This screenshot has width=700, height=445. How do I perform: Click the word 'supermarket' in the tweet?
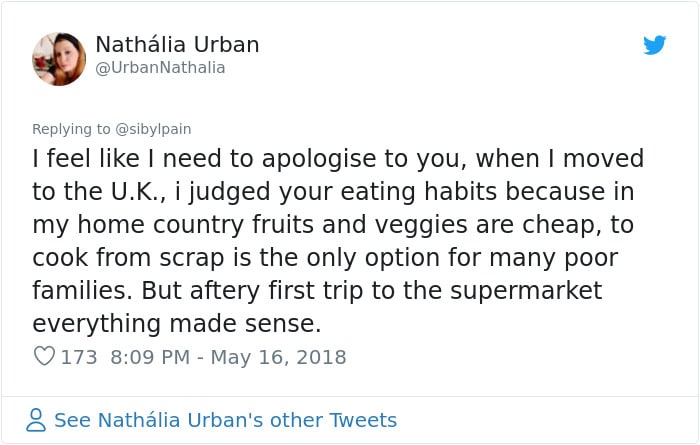coord(526,291)
